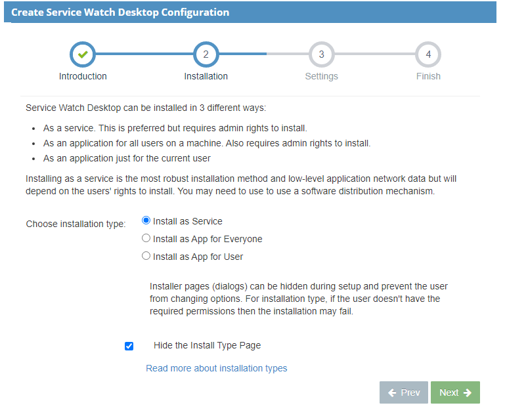The image size is (505, 420).
Task: Click the Prev button text
Action: point(410,392)
